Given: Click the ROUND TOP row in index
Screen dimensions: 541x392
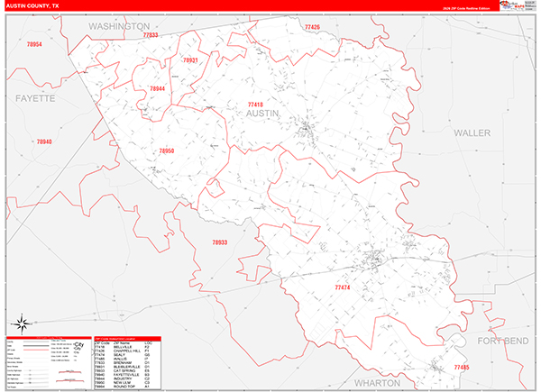Looking at the screenshot, I should click(x=128, y=387).
